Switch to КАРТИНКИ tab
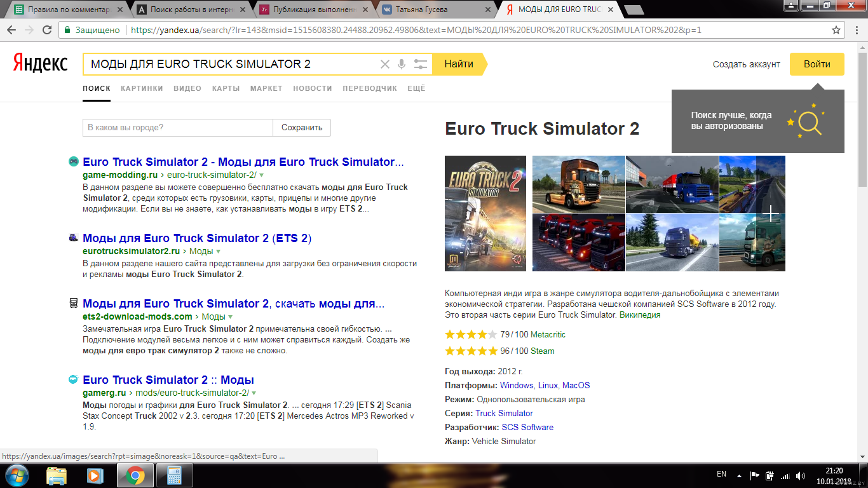 (x=142, y=88)
